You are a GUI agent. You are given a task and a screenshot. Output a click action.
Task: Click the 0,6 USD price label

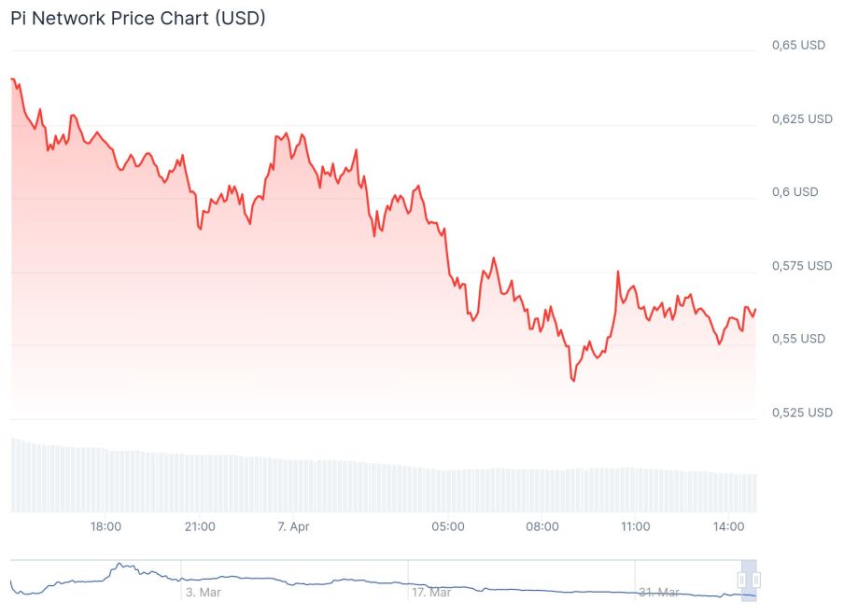(795, 192)
